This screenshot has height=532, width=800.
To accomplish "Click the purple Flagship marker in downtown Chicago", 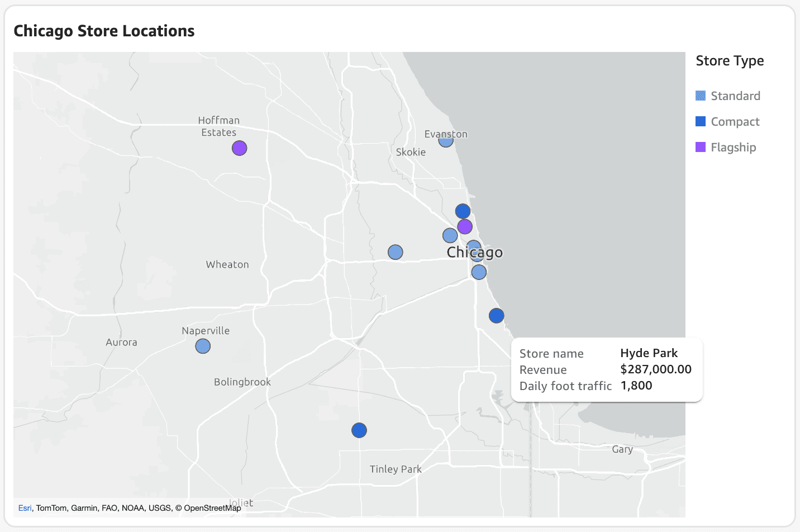I will click(x=465, y=226).
